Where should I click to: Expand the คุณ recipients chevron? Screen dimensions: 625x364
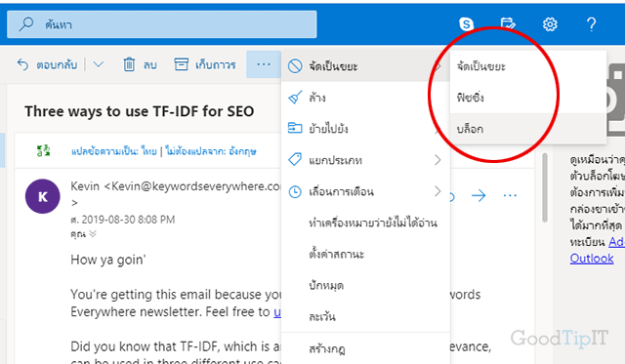coord(93,234)
